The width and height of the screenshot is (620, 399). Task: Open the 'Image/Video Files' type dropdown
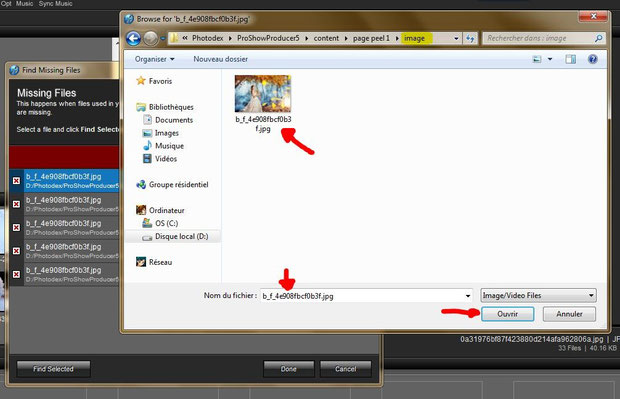538,295
